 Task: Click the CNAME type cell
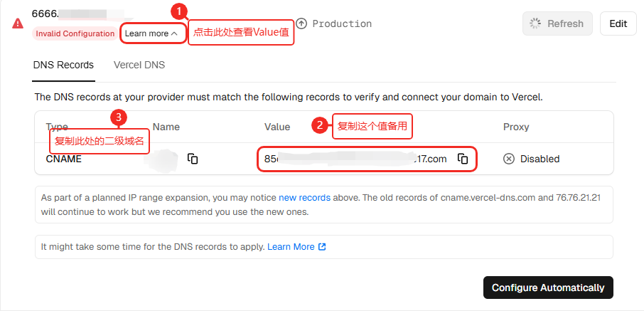tap(64, 159)
